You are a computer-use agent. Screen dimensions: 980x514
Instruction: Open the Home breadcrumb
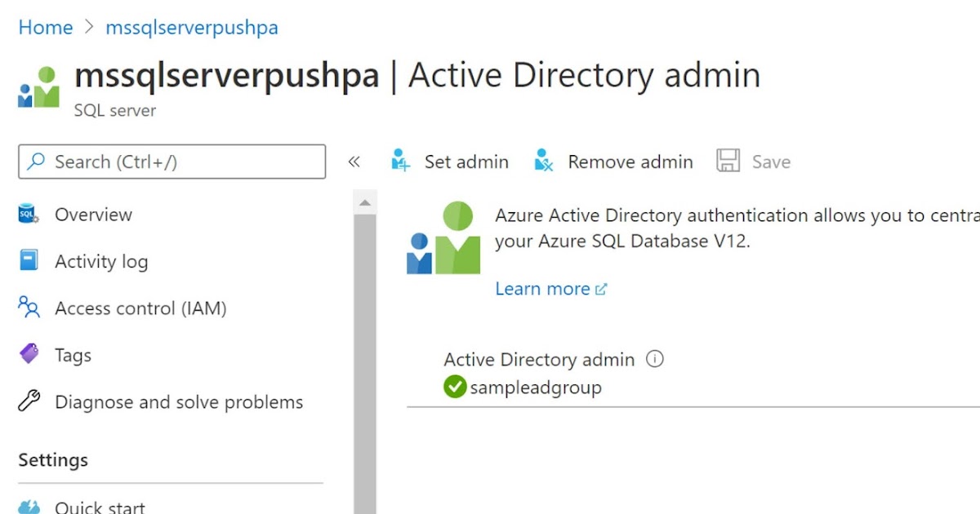[x=45, y=27]
